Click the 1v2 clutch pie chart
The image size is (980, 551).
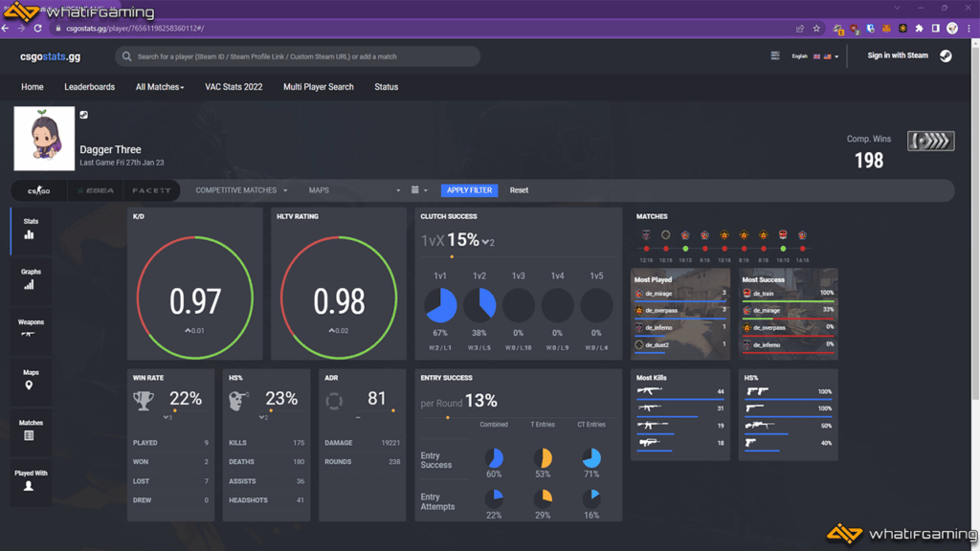(479, 305)
